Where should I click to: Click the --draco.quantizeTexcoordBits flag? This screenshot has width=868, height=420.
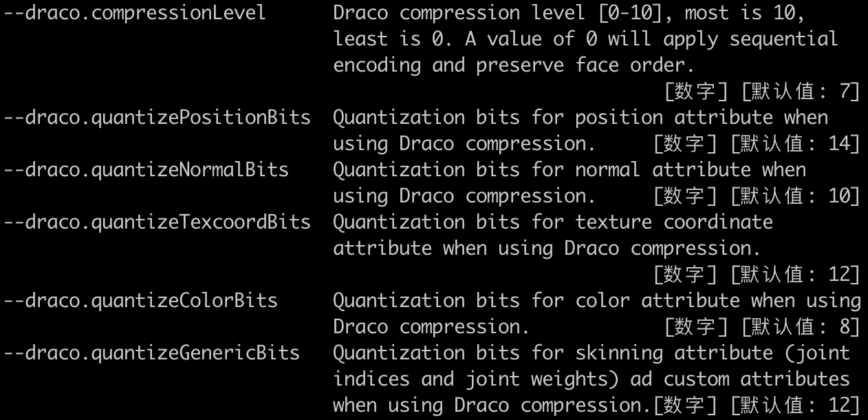[x=158, y=222]
